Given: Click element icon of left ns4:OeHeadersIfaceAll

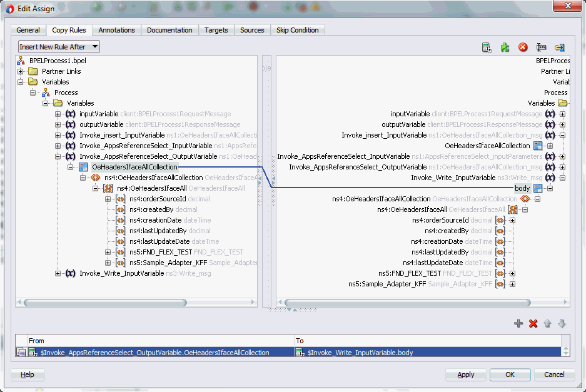Looking at the screenshot, I should [x=108, y=188].
